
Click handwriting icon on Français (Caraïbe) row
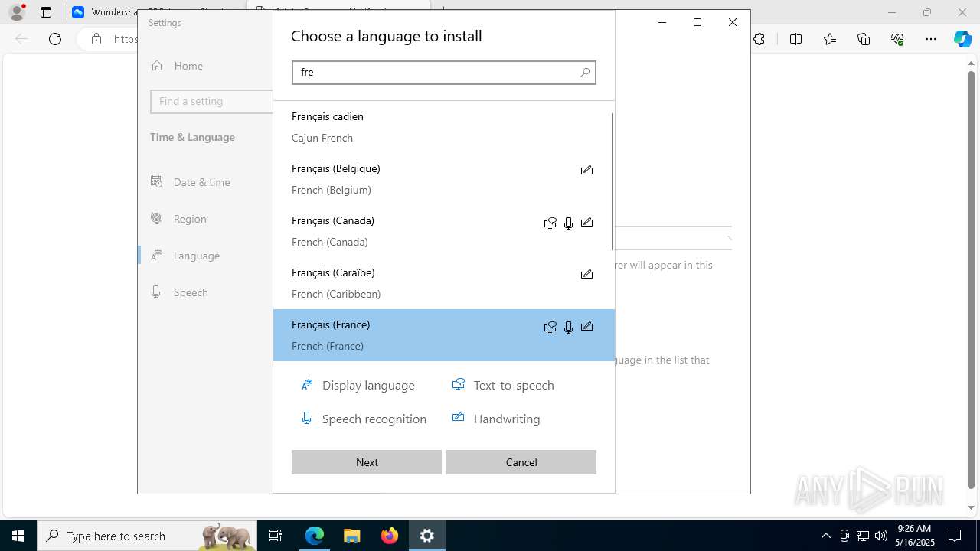coord(586,274)
